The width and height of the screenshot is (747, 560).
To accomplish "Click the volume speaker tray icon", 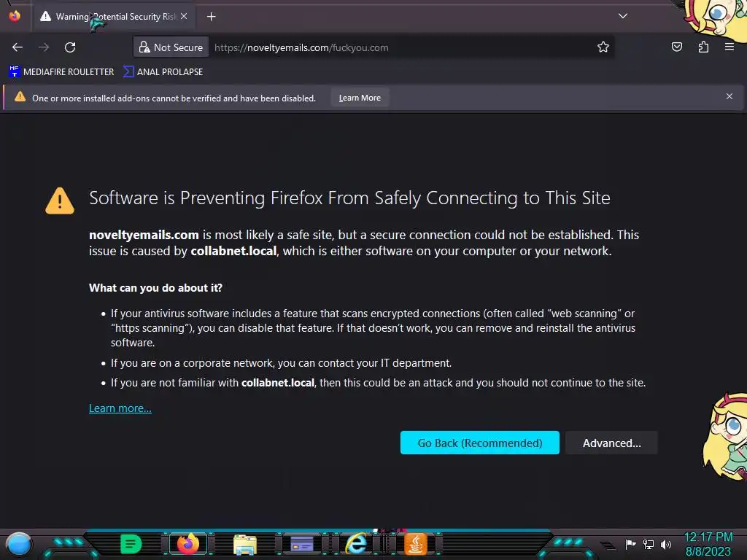I will 666,544.
